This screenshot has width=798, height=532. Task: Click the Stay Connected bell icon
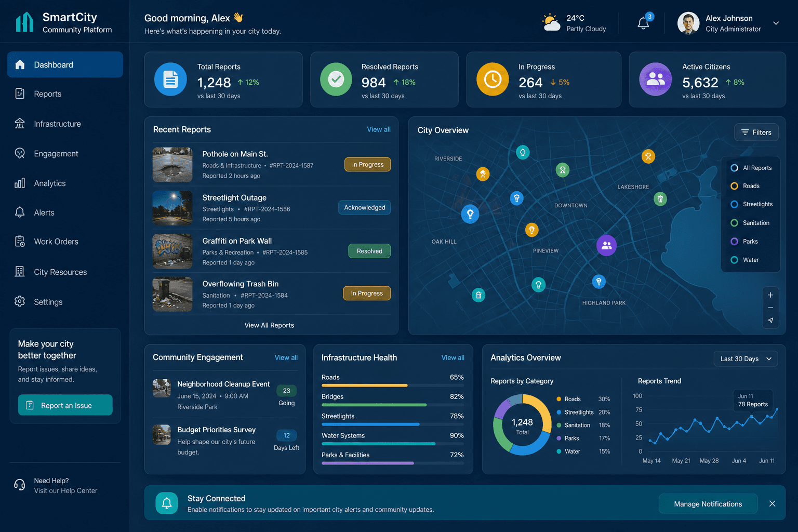(x=167, y=503)
